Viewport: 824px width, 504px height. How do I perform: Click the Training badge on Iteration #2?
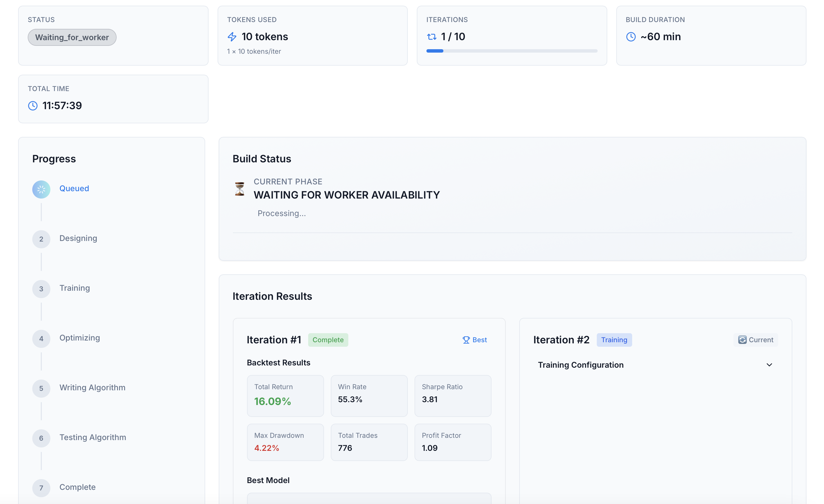614,340
